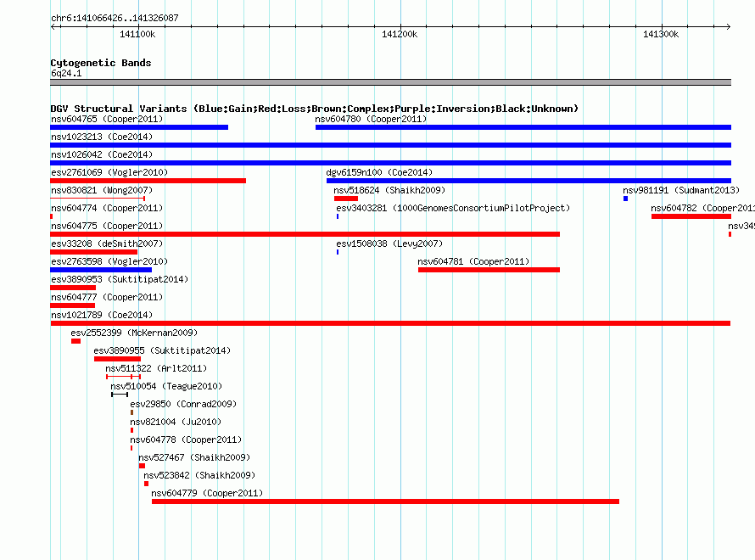Click esv3403281 (1000GenomesConsortiumPilotProject) label
The width and height of the screenshot is (755, 560).
point(453,208)
